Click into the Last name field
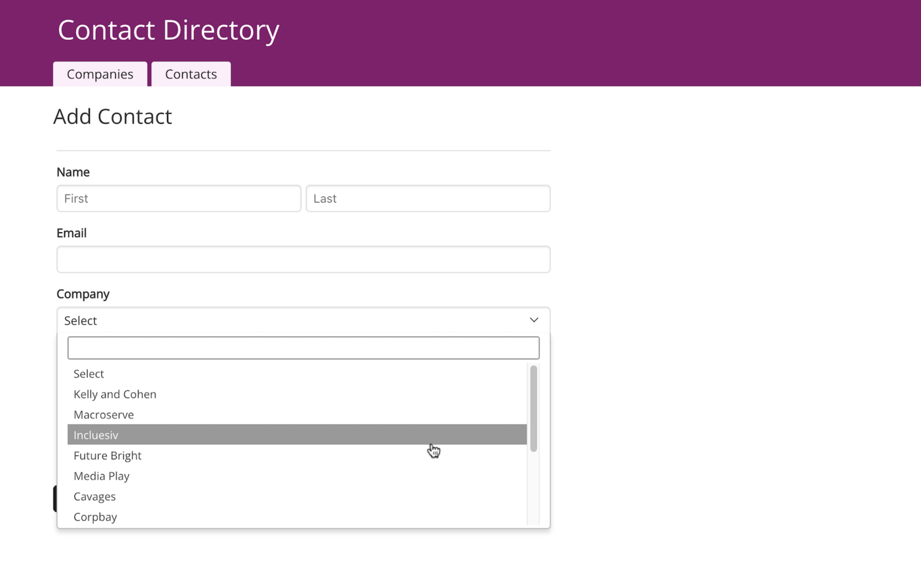The image size is (921, 588). [428, 199]
